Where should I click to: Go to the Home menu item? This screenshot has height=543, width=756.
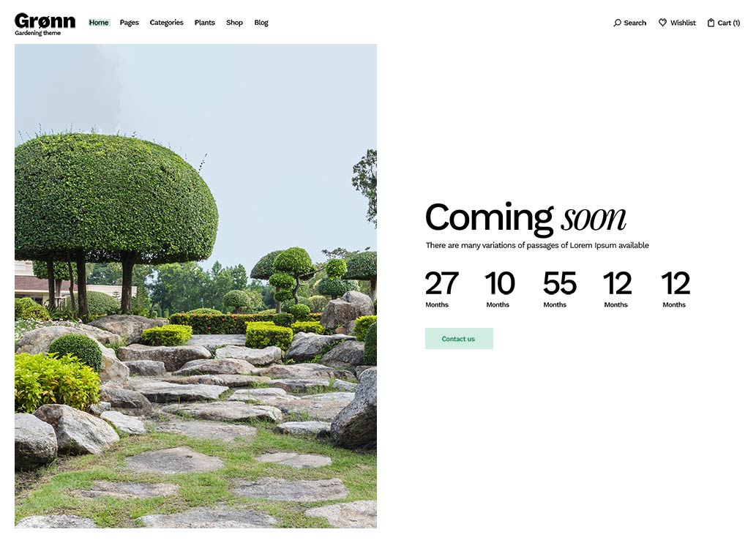point(99,23)
